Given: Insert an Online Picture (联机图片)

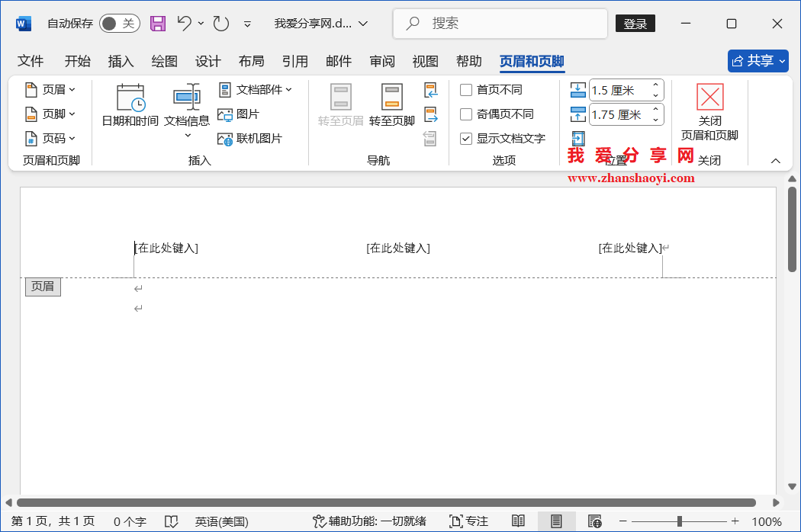Looking at the screenshot, I should pyautogui.click(x=249, y=139).
